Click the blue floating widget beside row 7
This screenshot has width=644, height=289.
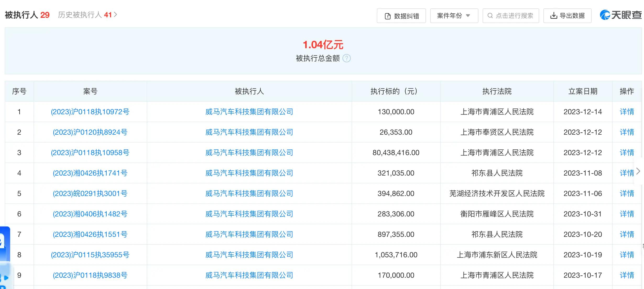pyautogui.click(x=5, y=244)
